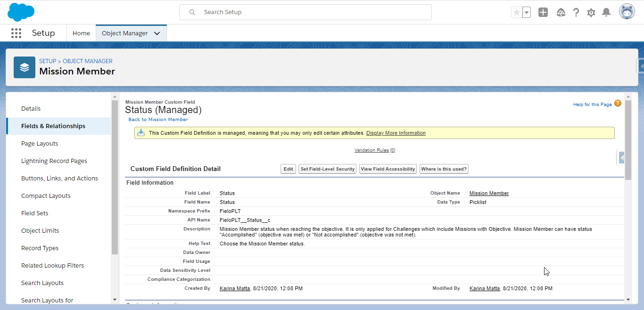Follow the OBJECT MANAGER breadcrumb link
This screenshot has height=310, width=644.
[x=88, y=61]
